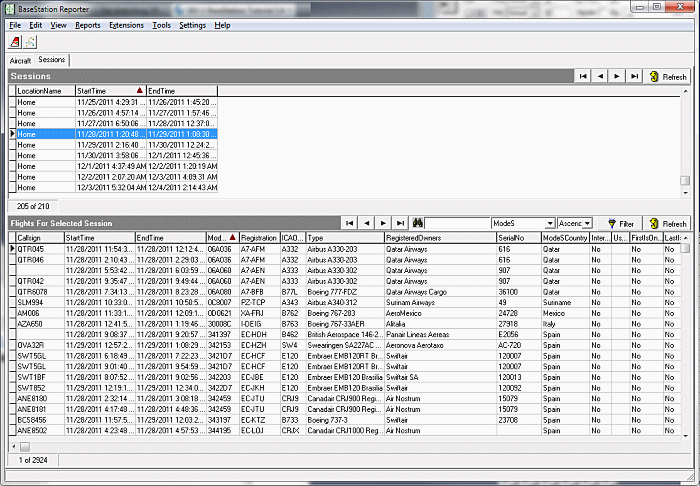Open the View menu
Viewport: 700px width, 486px height.
coord(58,25)
